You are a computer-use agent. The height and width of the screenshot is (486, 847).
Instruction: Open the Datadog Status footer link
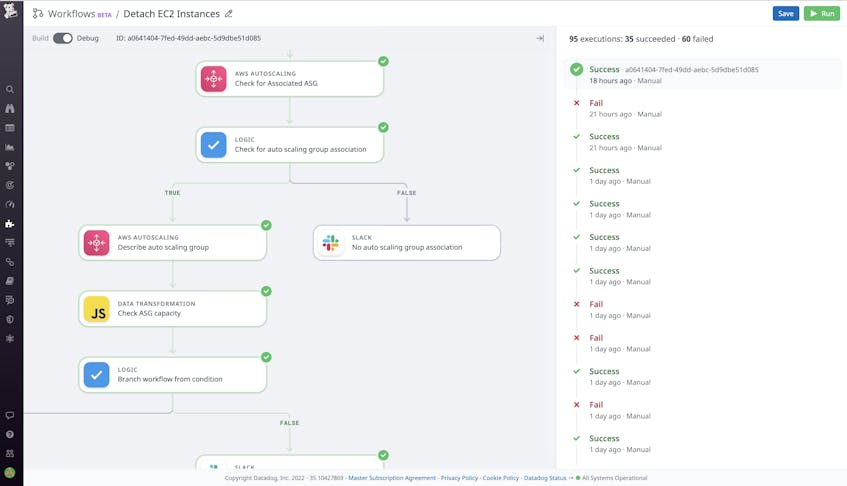pyautogui.click(x=545, y=478)
